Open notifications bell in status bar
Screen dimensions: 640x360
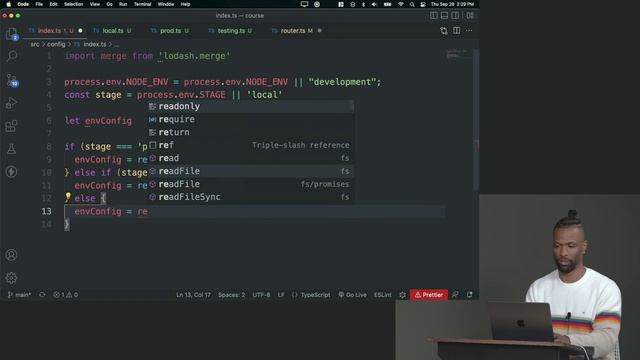point(470,295)
